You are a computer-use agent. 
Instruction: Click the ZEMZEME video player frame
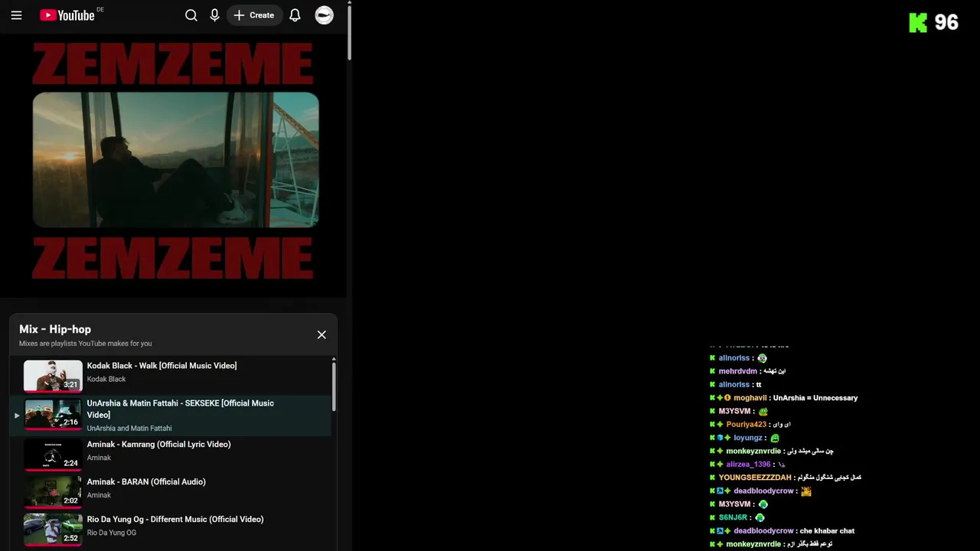pyautogui.click(x=175, y=165)
